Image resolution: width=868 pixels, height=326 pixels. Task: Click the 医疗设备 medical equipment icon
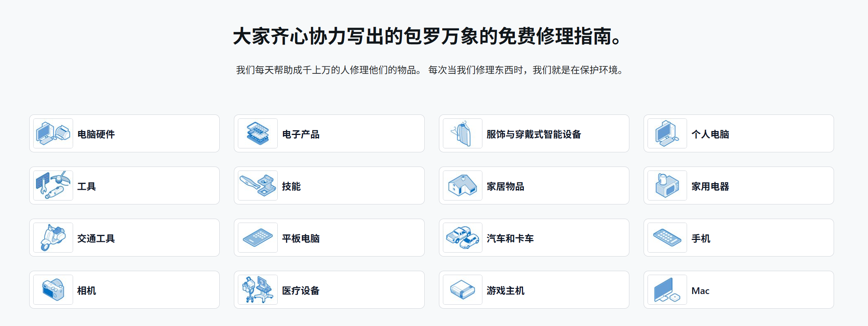(x=258, y=290)
